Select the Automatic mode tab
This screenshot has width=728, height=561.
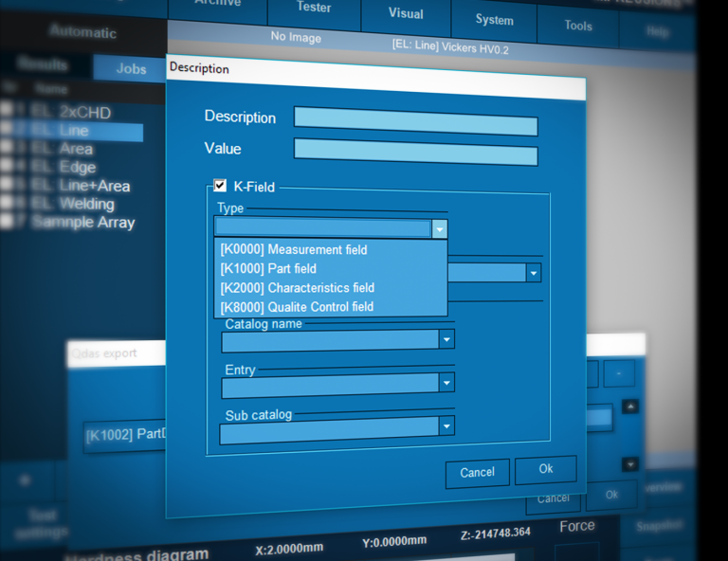(x=83, y=32)
